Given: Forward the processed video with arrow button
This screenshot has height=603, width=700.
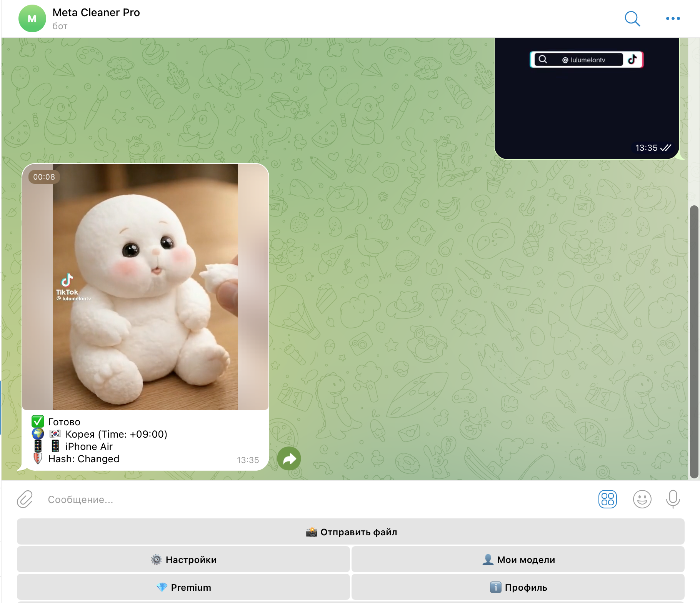Looking at the screenshot, I should (x=289, y=458).
